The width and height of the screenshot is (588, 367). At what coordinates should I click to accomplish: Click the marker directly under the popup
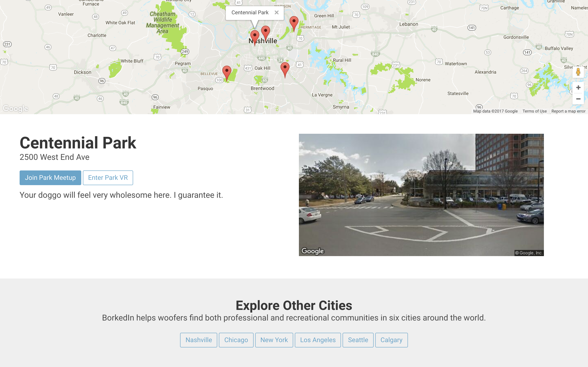pyautogui.click(x=254, y=36)
